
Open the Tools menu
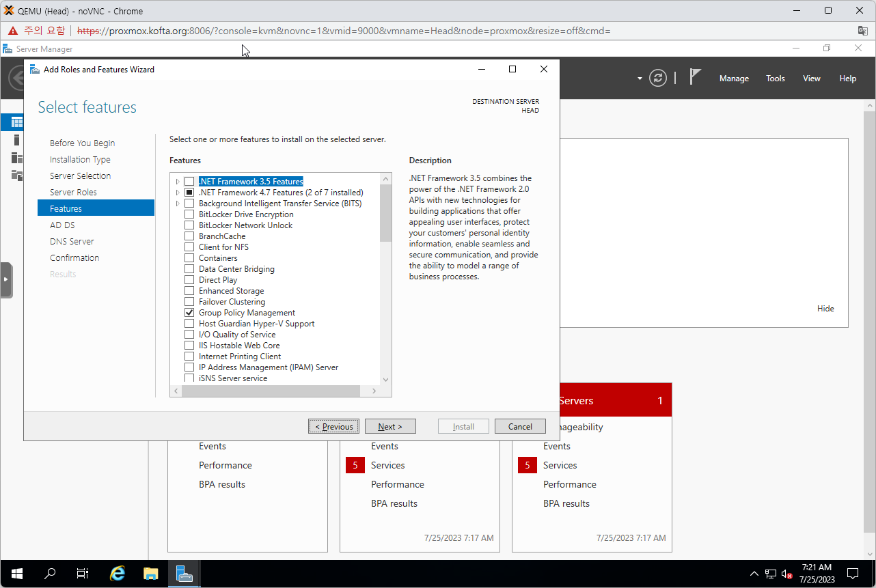point(775,79)
